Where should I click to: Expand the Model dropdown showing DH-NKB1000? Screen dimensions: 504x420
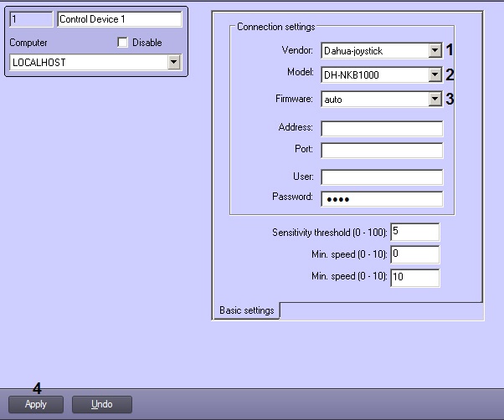click(x=373, y=75)
